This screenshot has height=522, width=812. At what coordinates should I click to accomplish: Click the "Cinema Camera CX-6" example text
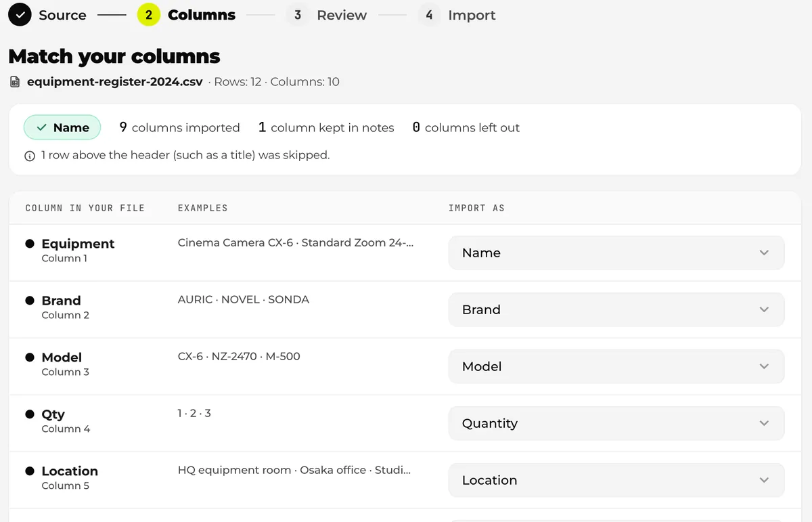pyautogui.click(x=235, y=242)
